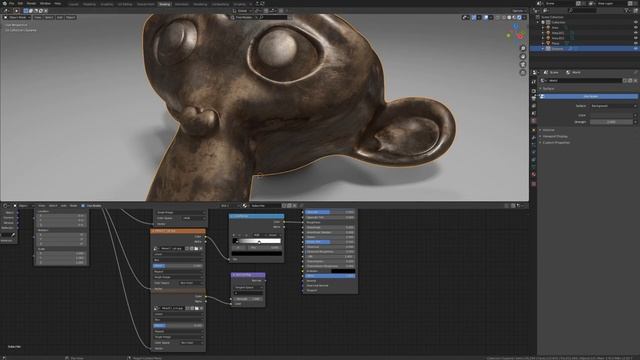This screenshot has width=640, height=360.
Task: Open the Render menu
Action: (31, 3)
